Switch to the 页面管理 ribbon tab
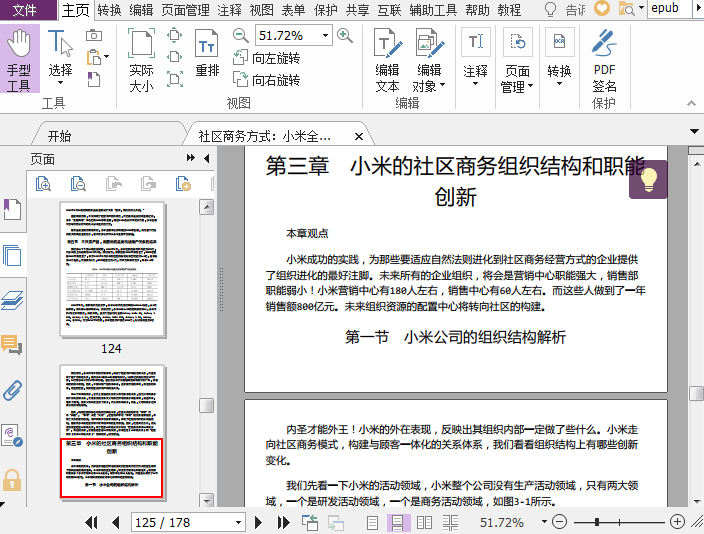This screenshot has width=704, height=534. (185, 10)
